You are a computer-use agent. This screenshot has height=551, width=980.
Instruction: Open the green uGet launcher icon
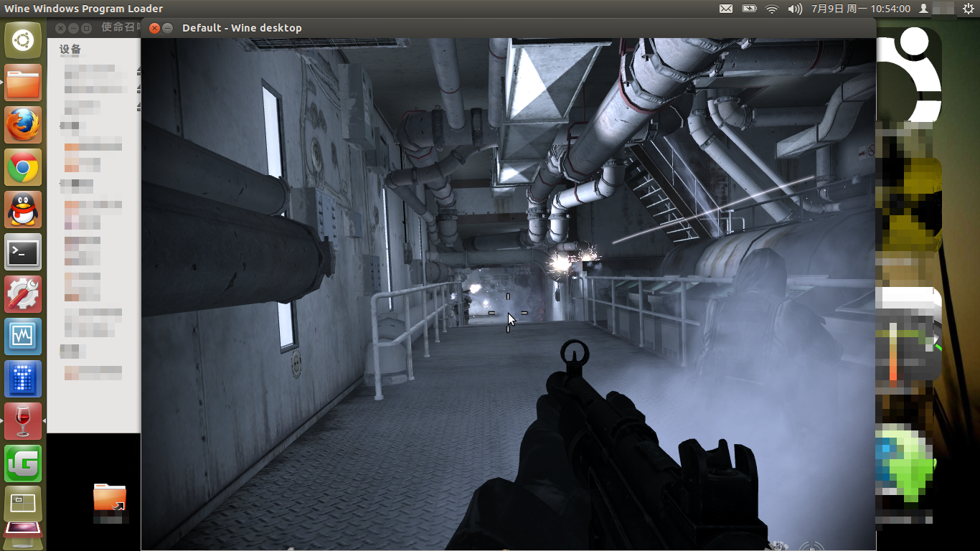(x=23, y=463)
